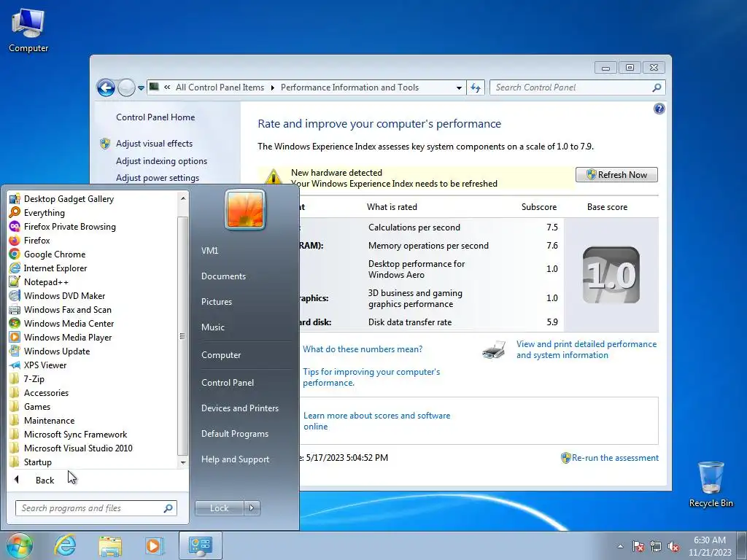Click the network icon in system tray

coord(656,546)
